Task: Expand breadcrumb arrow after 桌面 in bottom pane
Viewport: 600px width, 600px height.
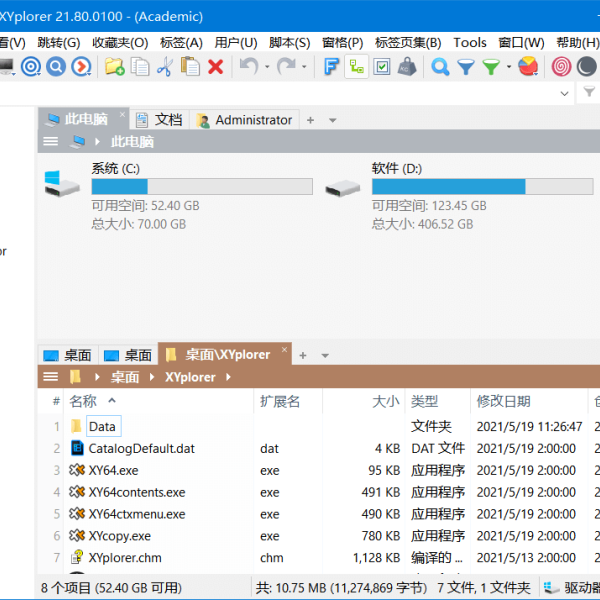Action: tap(152, 377)
